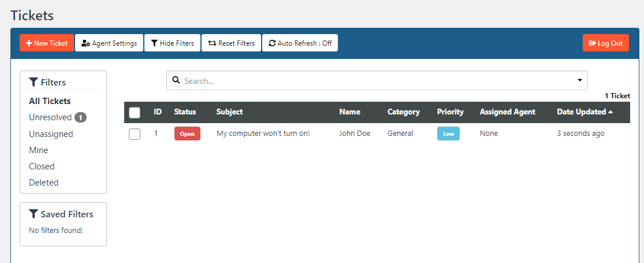Click the Saved Filters funnel icon

33,214
